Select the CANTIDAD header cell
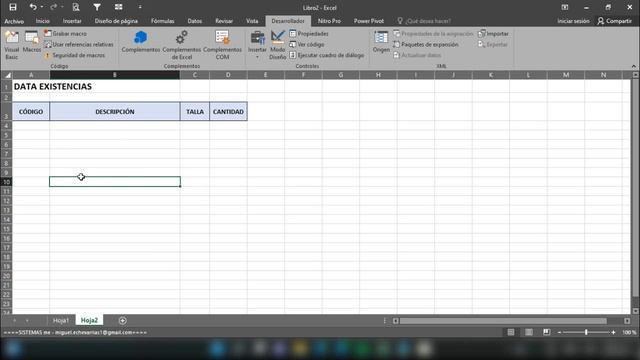Viewport: 640px width, 360px height. tap(228, 111)
